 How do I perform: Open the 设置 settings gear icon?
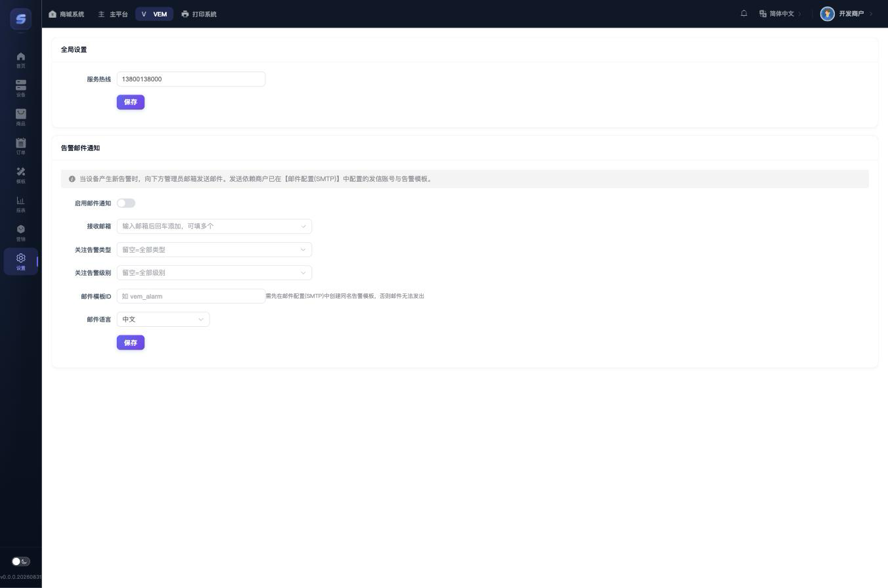pyautogui.click(x=20, y=259)
